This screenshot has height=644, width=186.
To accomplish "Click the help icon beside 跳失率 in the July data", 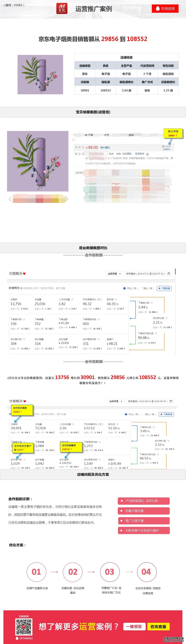I will pos(116,299).
